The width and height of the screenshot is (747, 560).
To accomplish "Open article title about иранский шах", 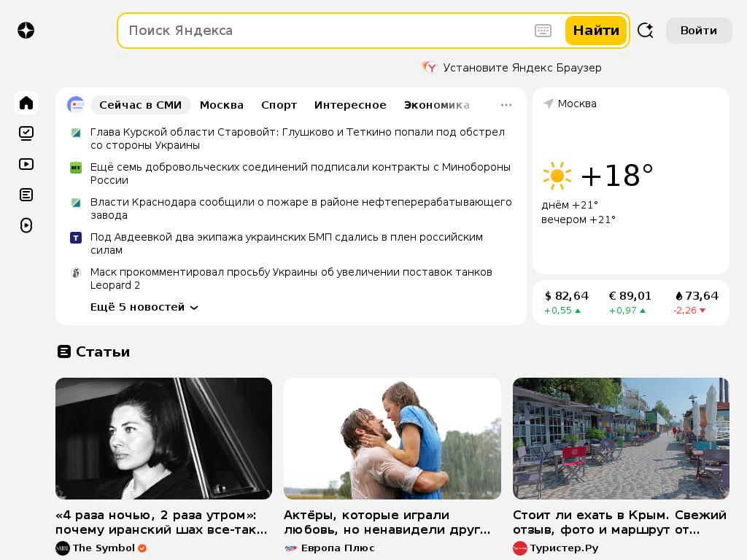I will click(x=161, y=522).
